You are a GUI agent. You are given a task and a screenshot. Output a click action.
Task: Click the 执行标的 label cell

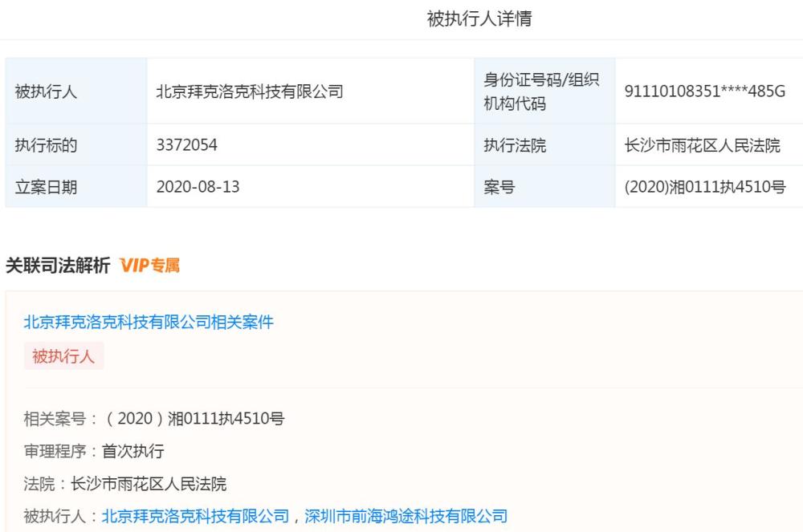[x=76, y=144]
